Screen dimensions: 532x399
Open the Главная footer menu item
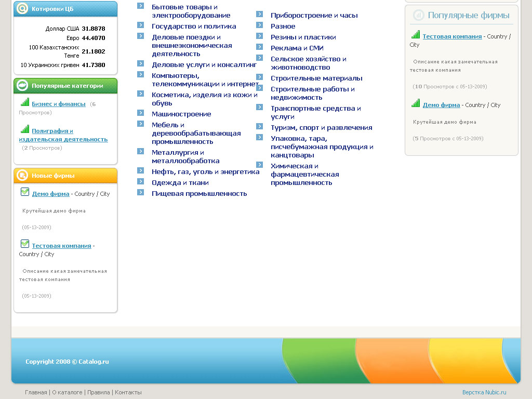coord(36,392)
